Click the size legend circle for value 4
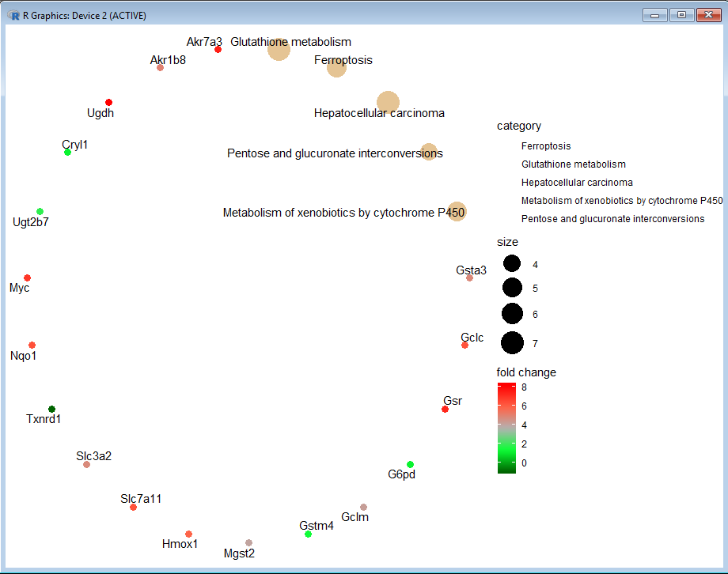Screen dimensions: 728x574 coord(513,263)
